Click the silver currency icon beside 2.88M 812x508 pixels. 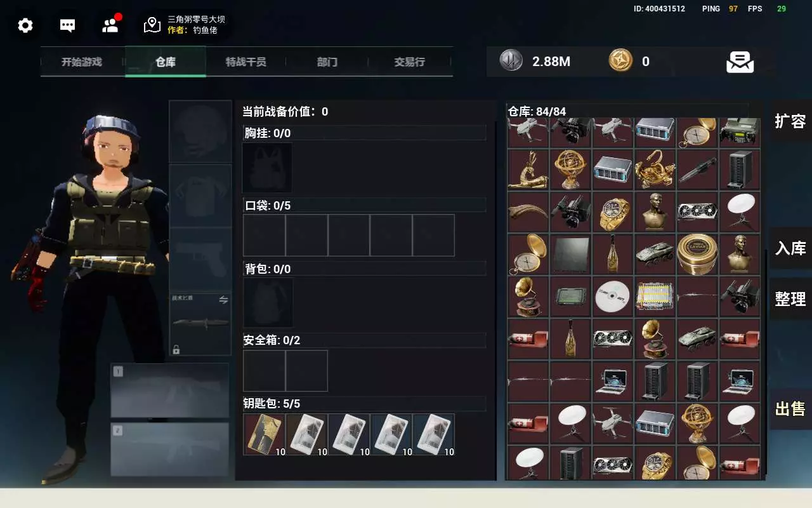pyautogui.click(x=511, y=61)
